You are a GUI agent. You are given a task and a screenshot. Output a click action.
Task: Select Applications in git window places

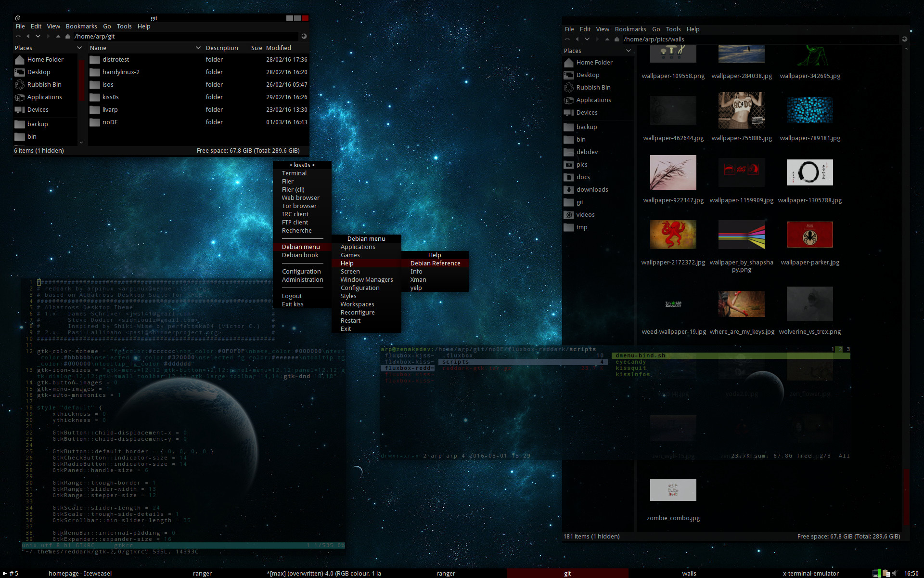point(38,97)
